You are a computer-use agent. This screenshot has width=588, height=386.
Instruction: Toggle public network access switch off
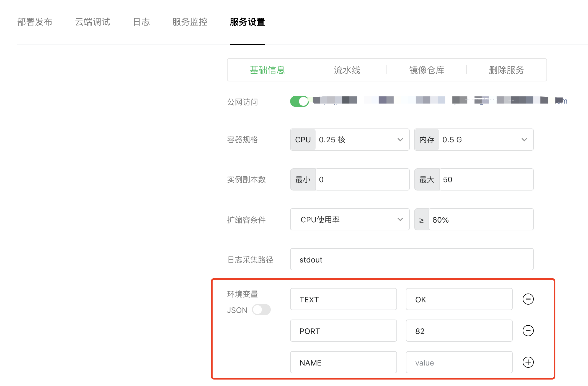coord(299,101)
